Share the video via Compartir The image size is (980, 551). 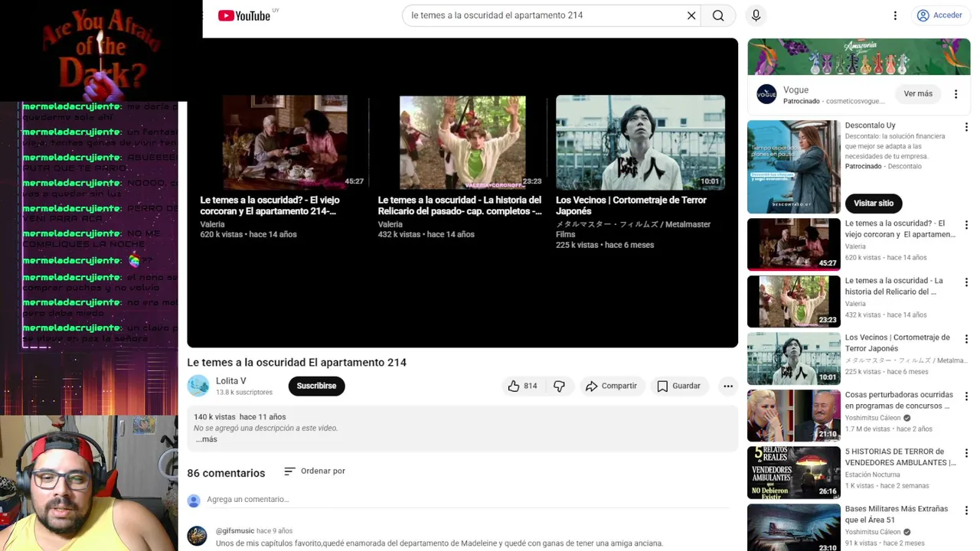[x=611, y=386]
